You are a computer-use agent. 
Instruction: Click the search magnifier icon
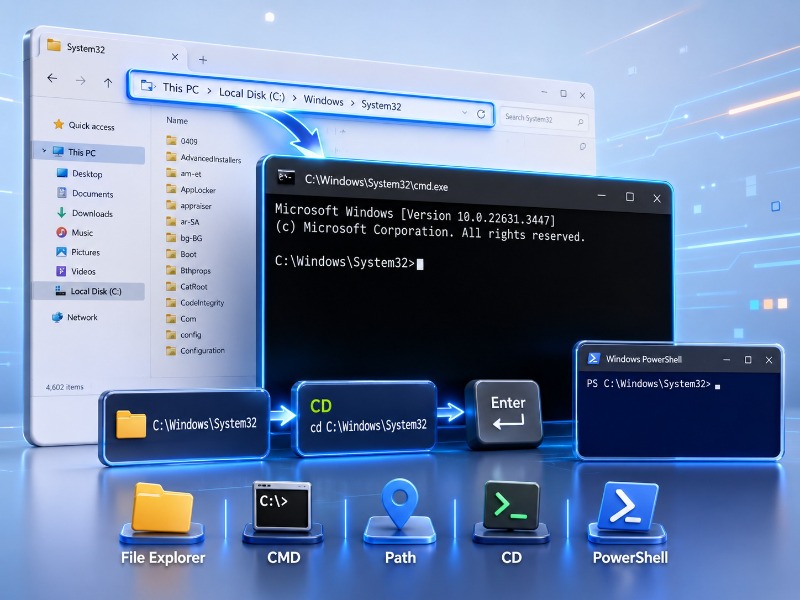point(580,122)
